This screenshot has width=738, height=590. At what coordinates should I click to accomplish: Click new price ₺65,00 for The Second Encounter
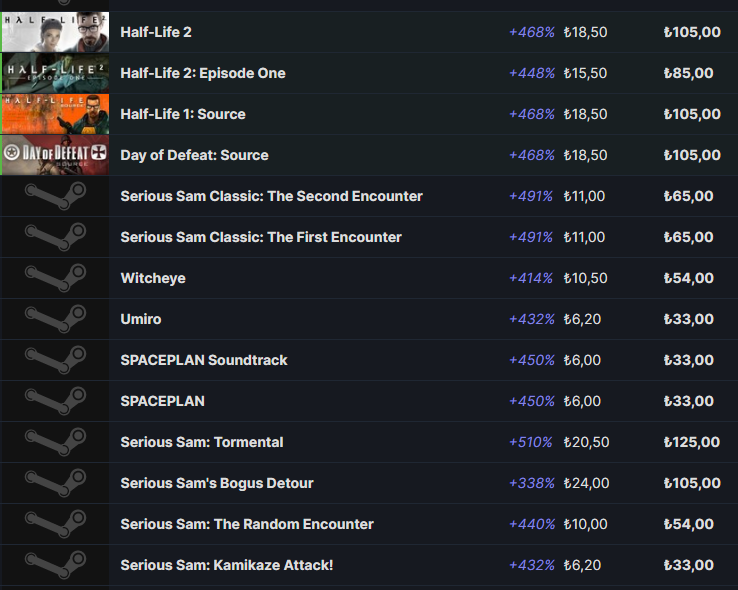pyautogui.click(x=689, y=196)
